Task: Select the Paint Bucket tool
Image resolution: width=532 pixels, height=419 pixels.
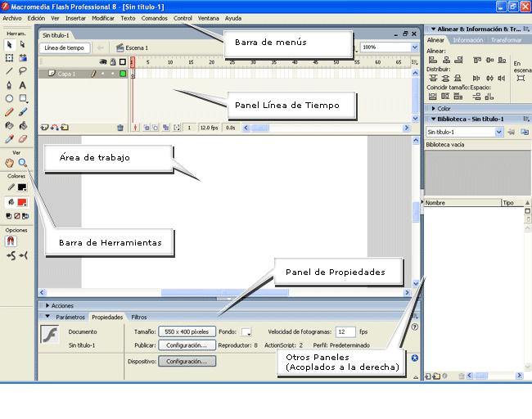Action: (23, 125)
